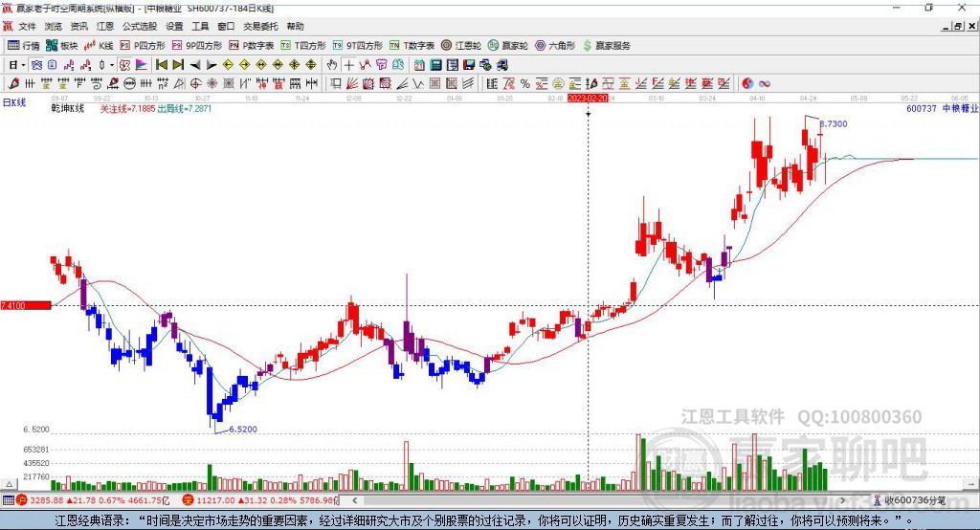Image resolution: width=980 pixels, height=530 pixels.
Task: Open the 六角形 tool
Action: (x=555, y=46)
